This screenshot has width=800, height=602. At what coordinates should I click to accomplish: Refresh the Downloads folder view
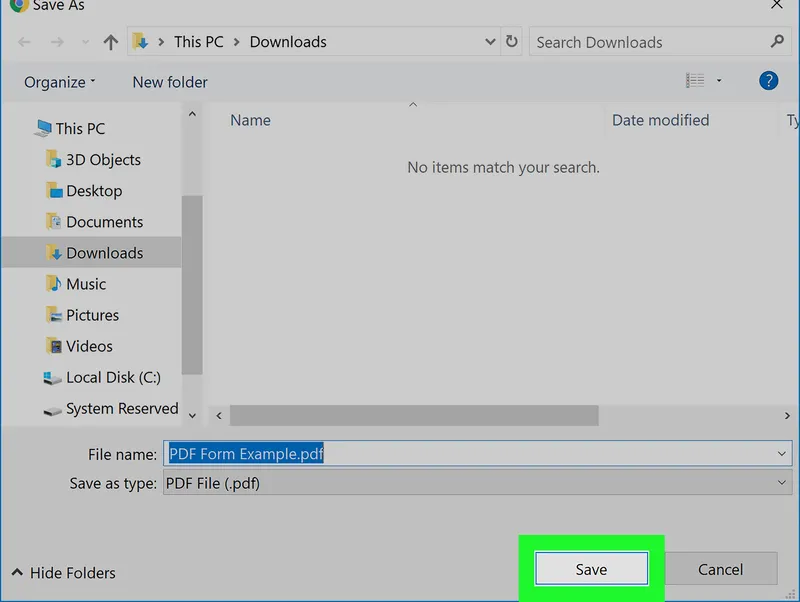pos(511,42)
